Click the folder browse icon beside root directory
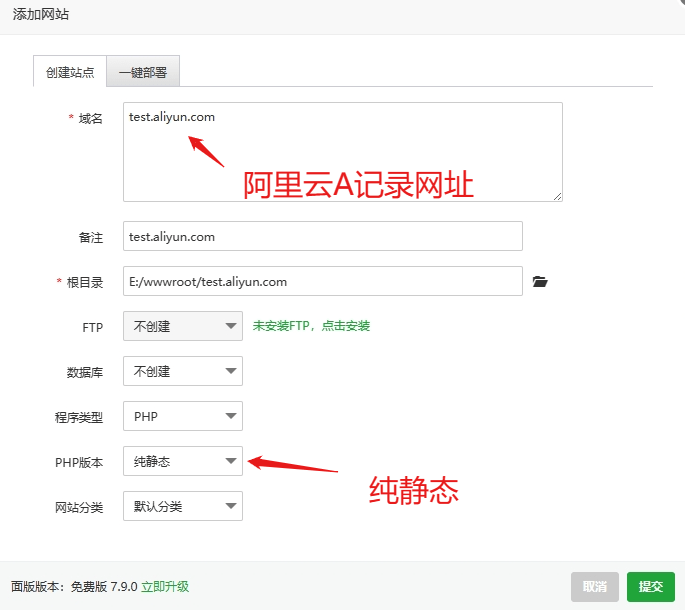Screen dimensions: 685x610 pyautogui.click(x=540, y=282)
